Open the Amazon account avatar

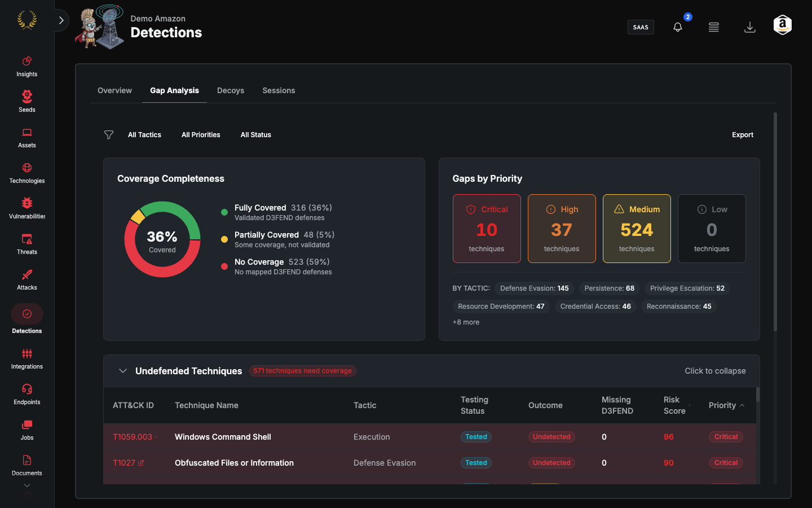783,25
